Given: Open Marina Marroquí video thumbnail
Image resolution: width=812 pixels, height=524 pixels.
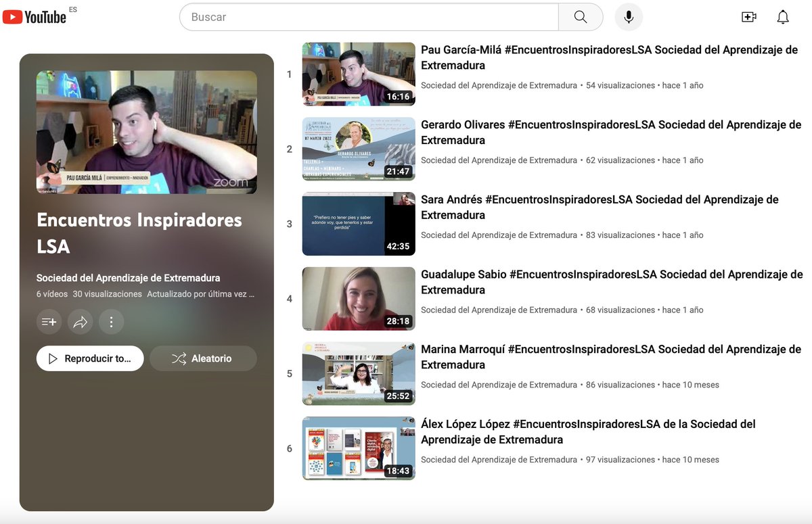Looking at the screenshot, I should [359, 374].
